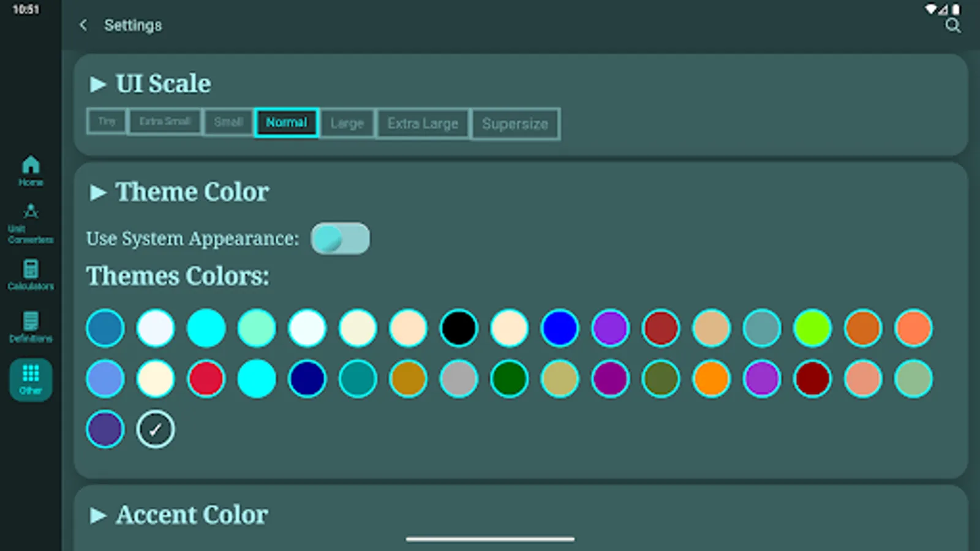Switch UI scale to Large
980x551 pixels.
click(x=347, y=123)
